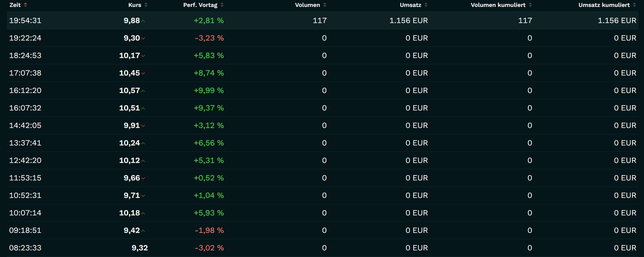Screen dimensions: 644x257
Task: Click the 1.156 EUR Umsatz cell
Action: (x=408, y=20)
